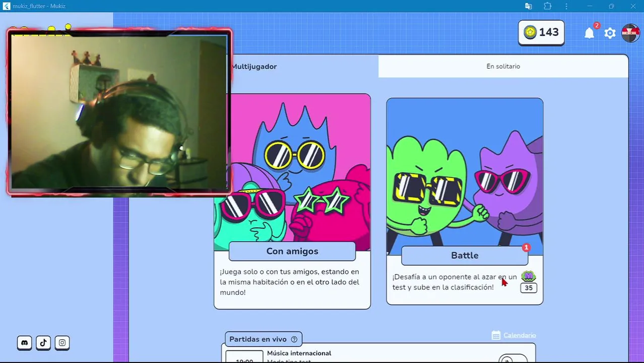Image resolution: width=644 pixels, height=363 pixels.
Task: Open the extensions puzzle icon
Action: coord(548,6)
